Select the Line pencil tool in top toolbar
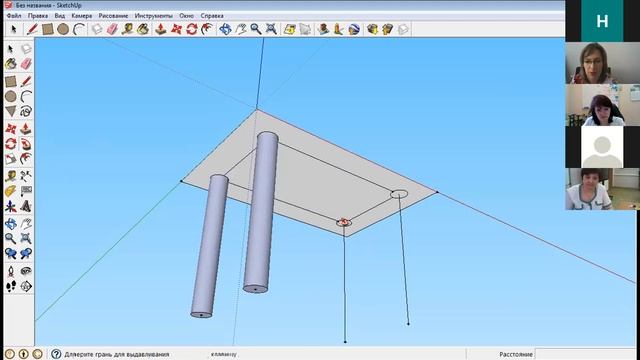 pos(32,29)
